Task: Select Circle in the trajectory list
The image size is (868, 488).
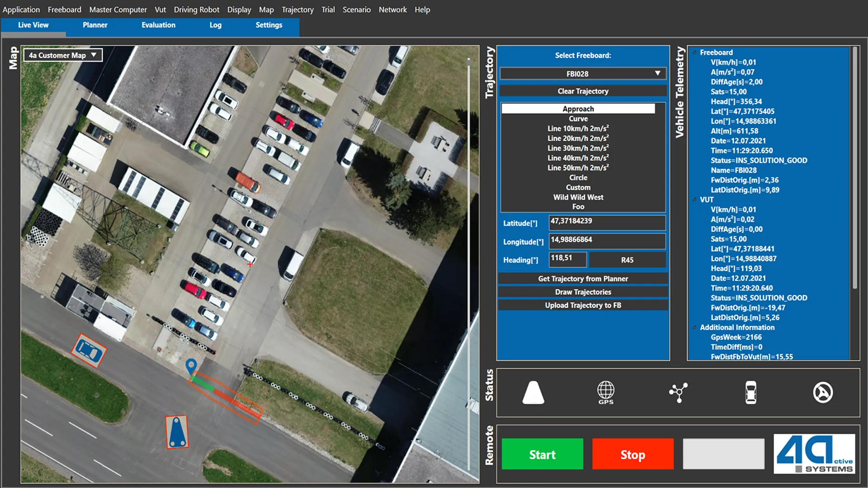Action: [578, 178]
